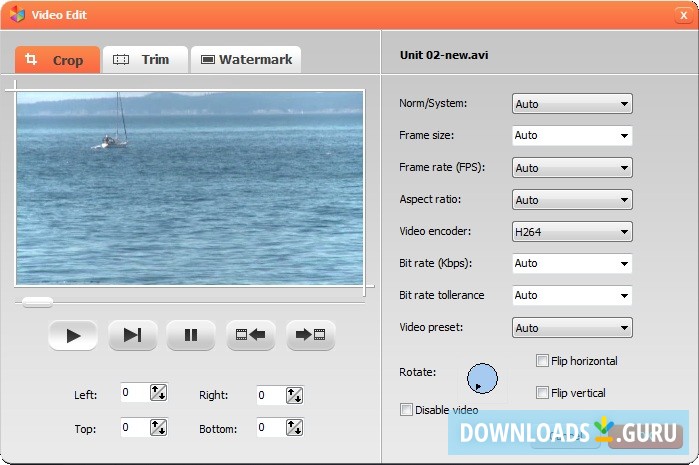Image resolution: width=699 pixels, height=465 pixels.
Task: Click the Video Edit app logo icon
Action: click(x=17, y=15)
